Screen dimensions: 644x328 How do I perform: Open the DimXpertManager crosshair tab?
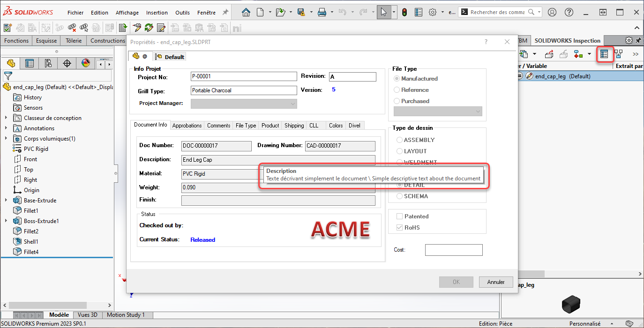click(x=67, y=63)
